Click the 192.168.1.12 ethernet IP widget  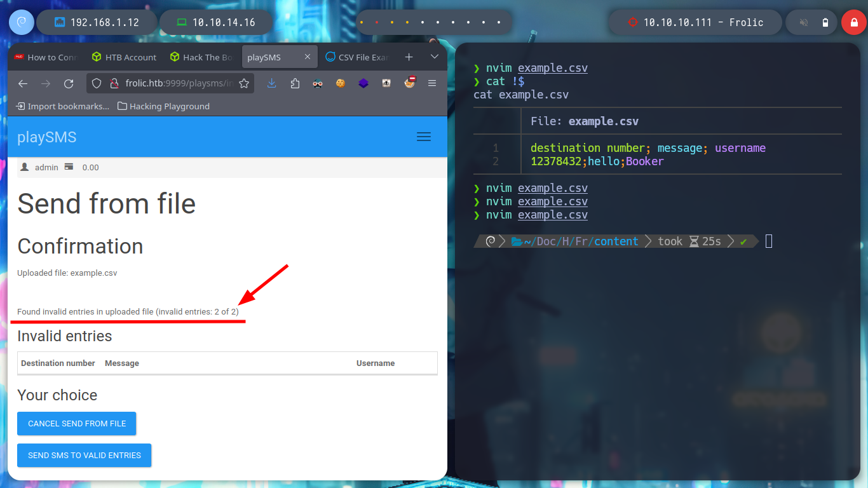[x=97, y=22]
